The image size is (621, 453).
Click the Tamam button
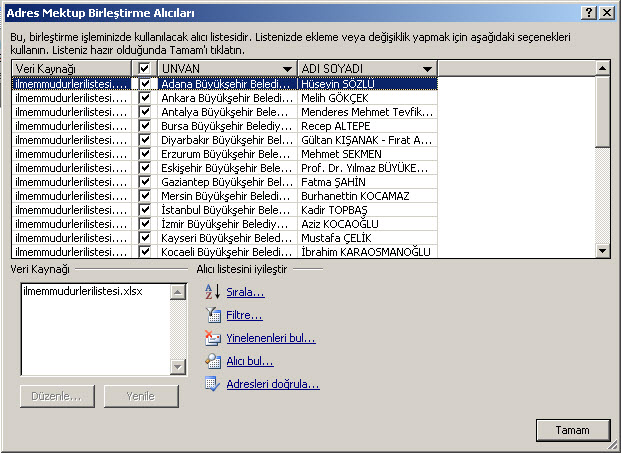pos(573,430)
